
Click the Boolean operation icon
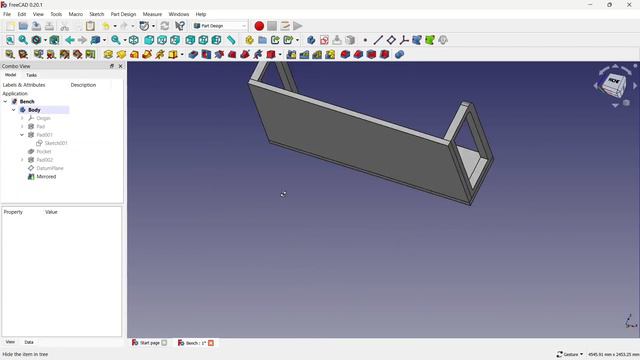399,54
